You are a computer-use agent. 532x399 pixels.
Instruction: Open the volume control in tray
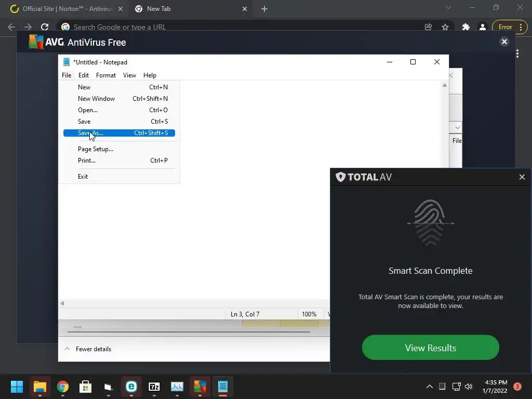pyautogui.click(x=469, y=387)
